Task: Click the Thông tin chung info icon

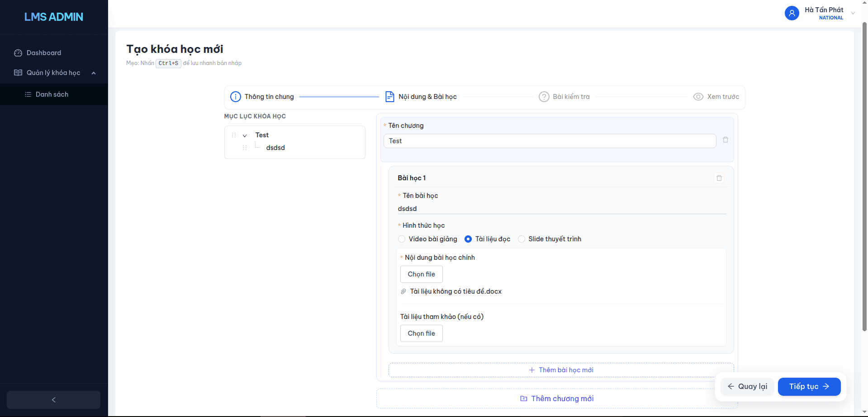Action: (236, 97)
